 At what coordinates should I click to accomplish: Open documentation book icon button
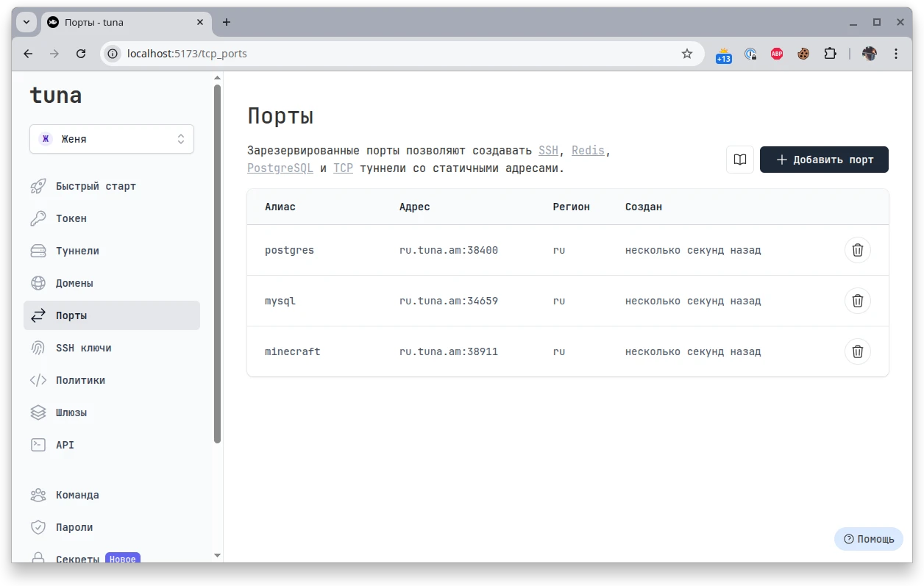(740, 160)
